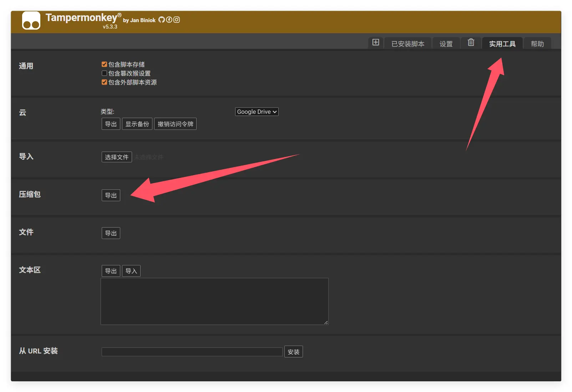Image resolution: width=572 pixels, height=392 pixels.
Task: Click 导出 button in 压缩包 section
Action: point(111,195)
